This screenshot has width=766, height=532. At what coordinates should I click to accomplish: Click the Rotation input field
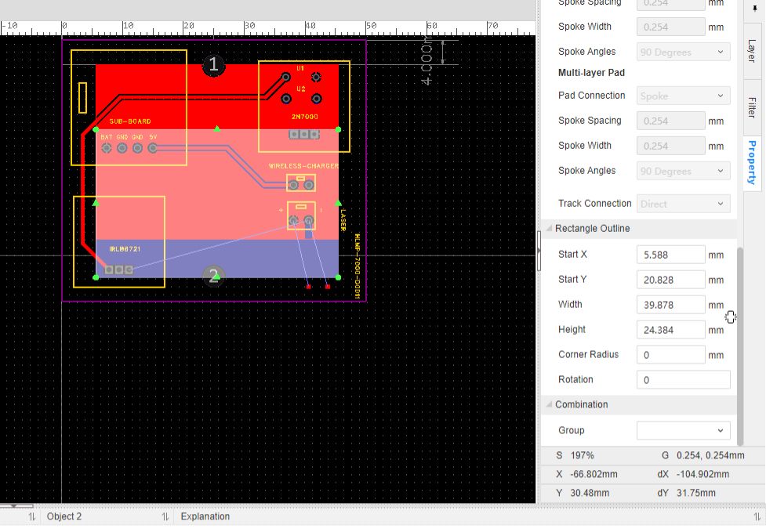[683, 380]
